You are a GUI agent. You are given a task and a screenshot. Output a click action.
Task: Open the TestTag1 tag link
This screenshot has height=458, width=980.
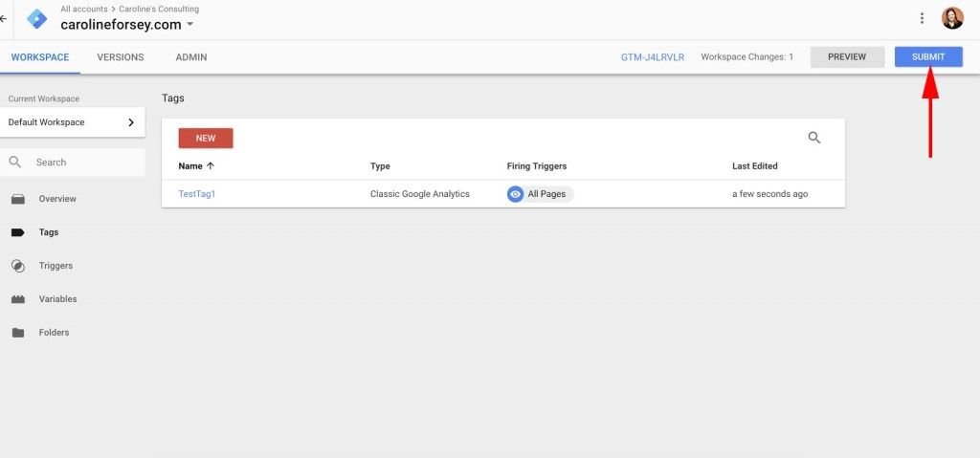coord(197,194)
